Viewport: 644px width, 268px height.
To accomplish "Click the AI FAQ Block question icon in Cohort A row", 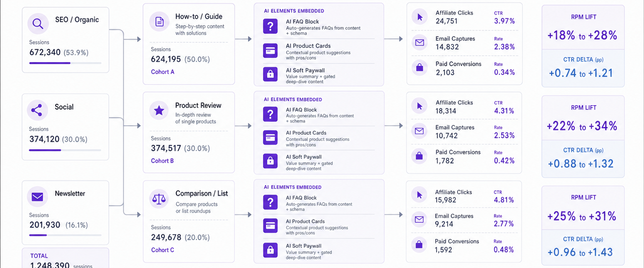I will pos(270,26).
